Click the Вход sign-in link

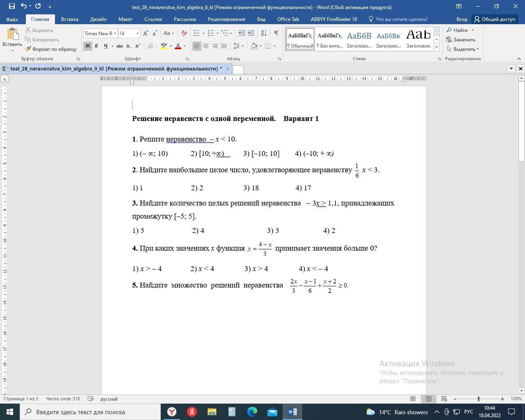(462, 19)
